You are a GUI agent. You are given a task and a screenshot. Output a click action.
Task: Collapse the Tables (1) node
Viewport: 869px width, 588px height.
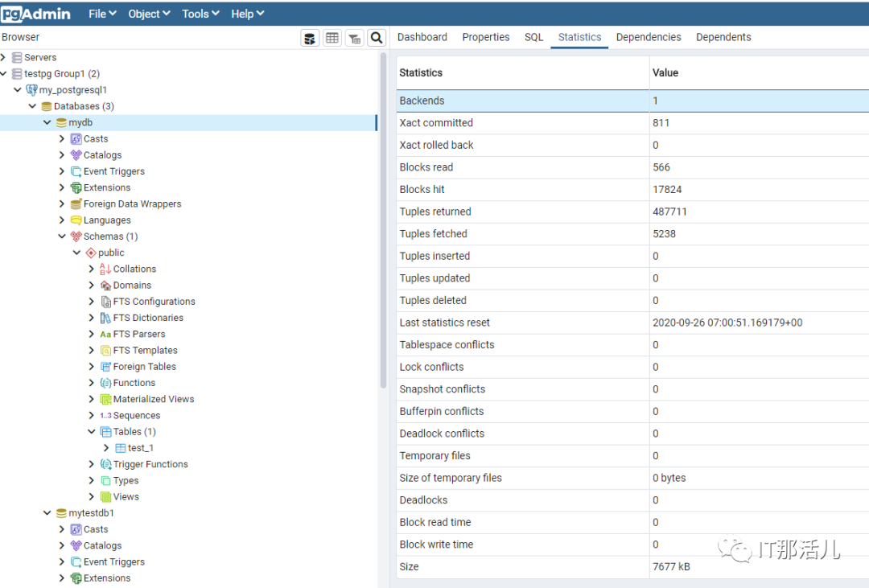[92, 432]
